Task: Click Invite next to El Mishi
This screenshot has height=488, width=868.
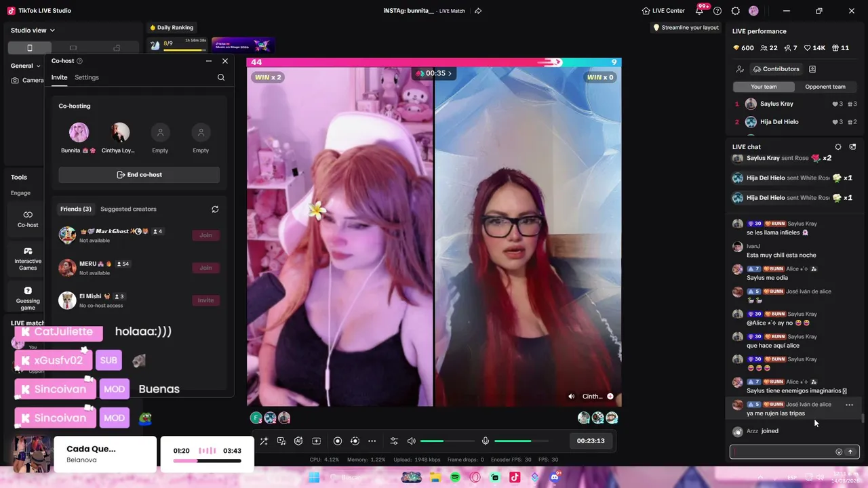Action: point(205,300)
